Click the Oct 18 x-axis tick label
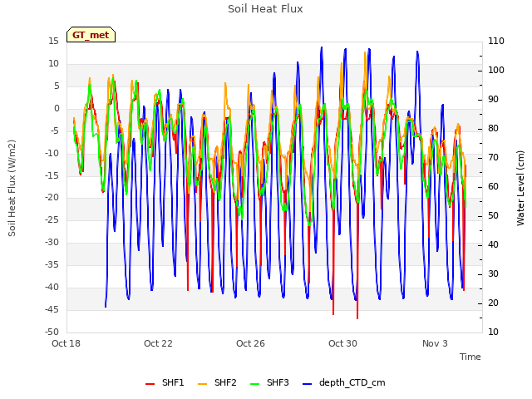This screenshot has width=532, height=399. (66, 343)
